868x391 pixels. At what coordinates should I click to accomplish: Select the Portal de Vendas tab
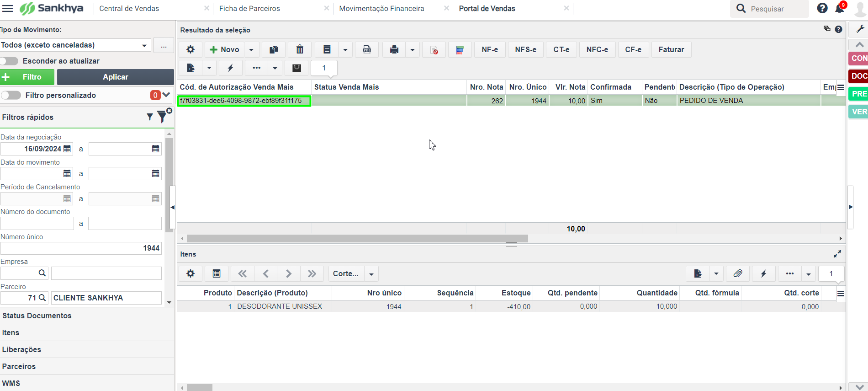(487, 9)
